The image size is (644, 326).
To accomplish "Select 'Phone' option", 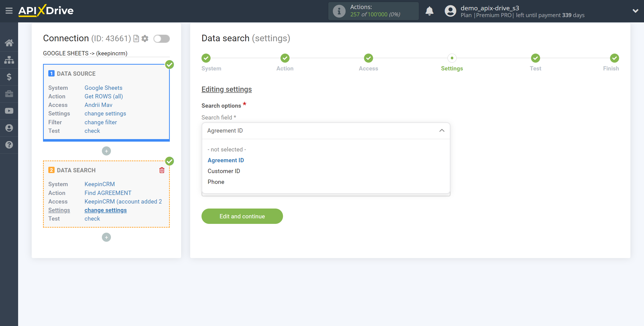I will click(x=216, y=182).
